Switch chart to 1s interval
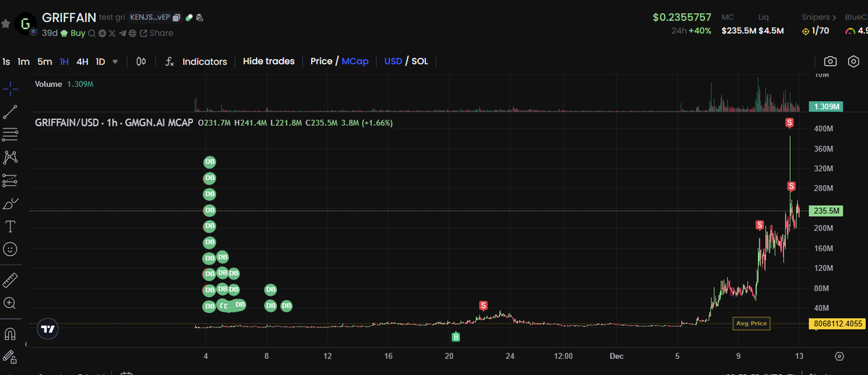This screenshot has width=868, height=375. click(x=7, y=61)
